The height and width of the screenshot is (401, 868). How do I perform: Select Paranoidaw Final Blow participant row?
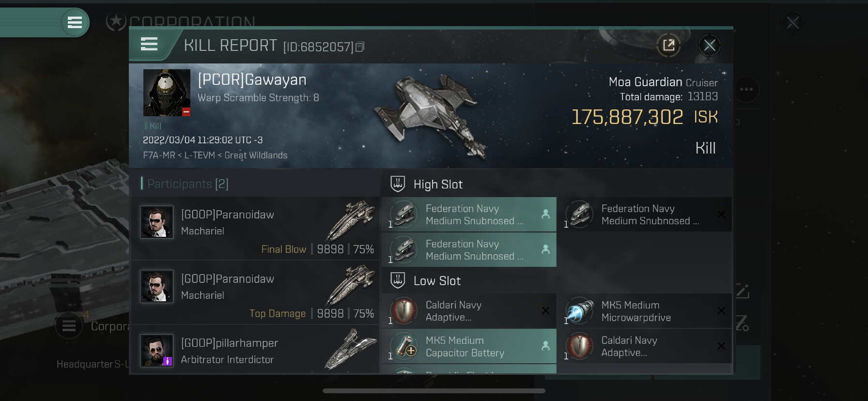tap(255, 228)
